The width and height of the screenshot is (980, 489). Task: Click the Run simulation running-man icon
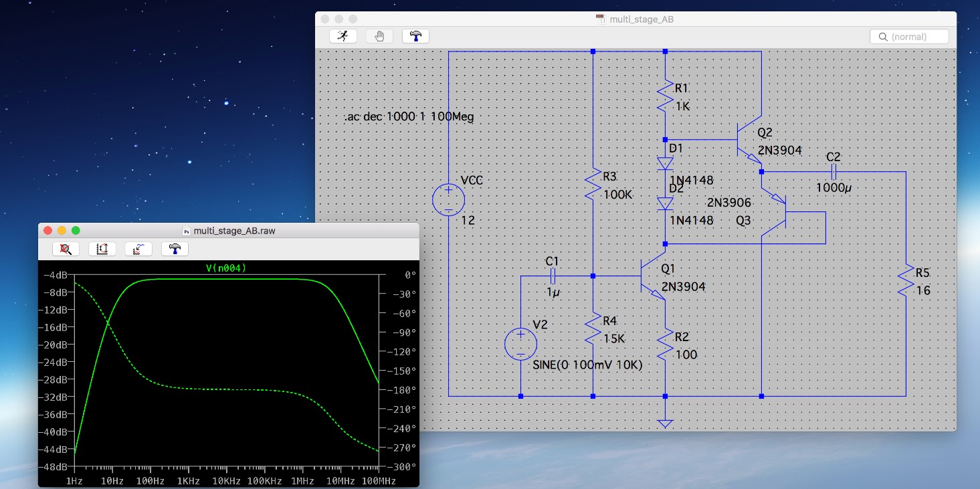[343, 36]
